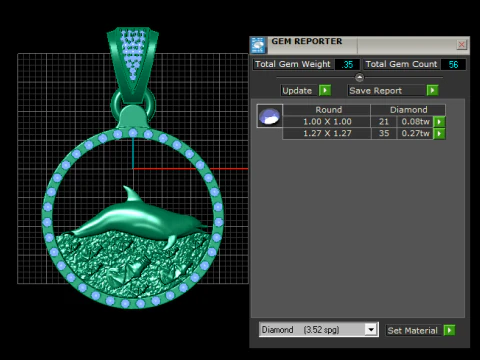Click the Total Gem Count label
This screenshot has width=480, height=360.
coord(401,64)
